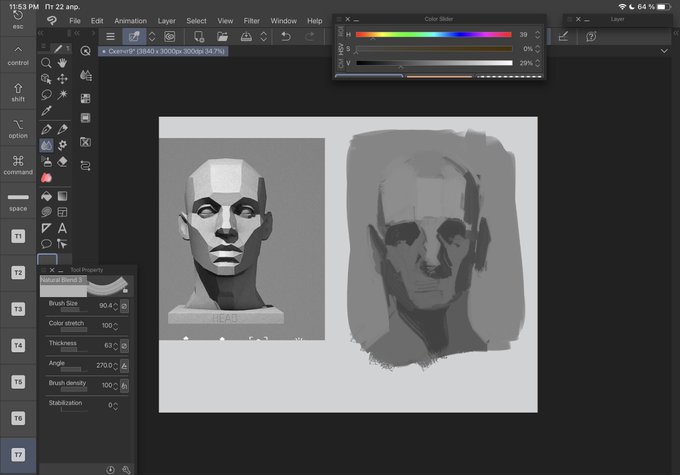Select the Blend tool in toolbox
This screenshot has width=680, height=475.
pos(46,145)
